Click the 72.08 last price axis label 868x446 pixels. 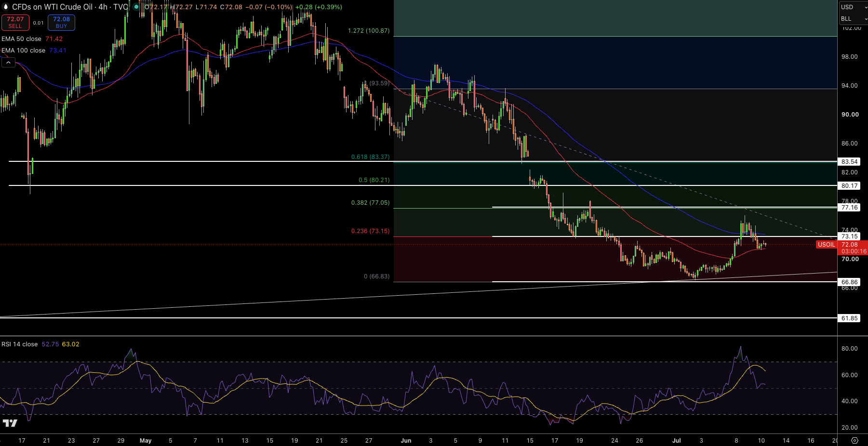coord(850,244)
